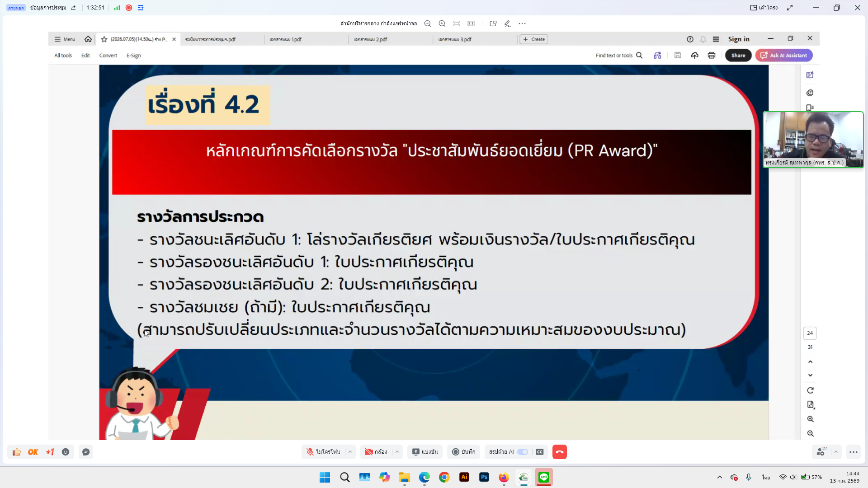Click Find text or tools search

(619, 56)
